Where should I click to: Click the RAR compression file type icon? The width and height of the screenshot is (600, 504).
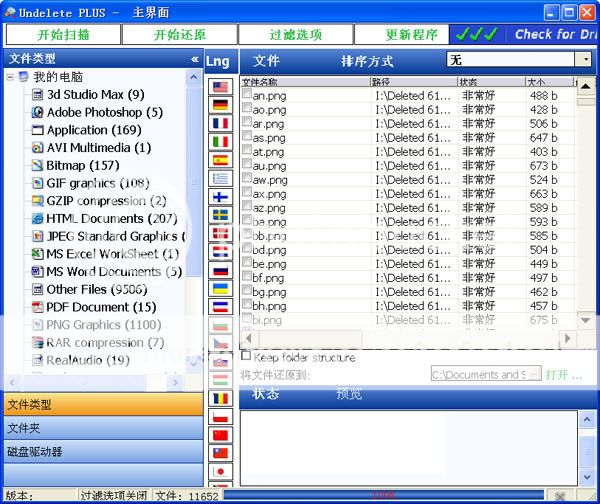pos(37,342)
